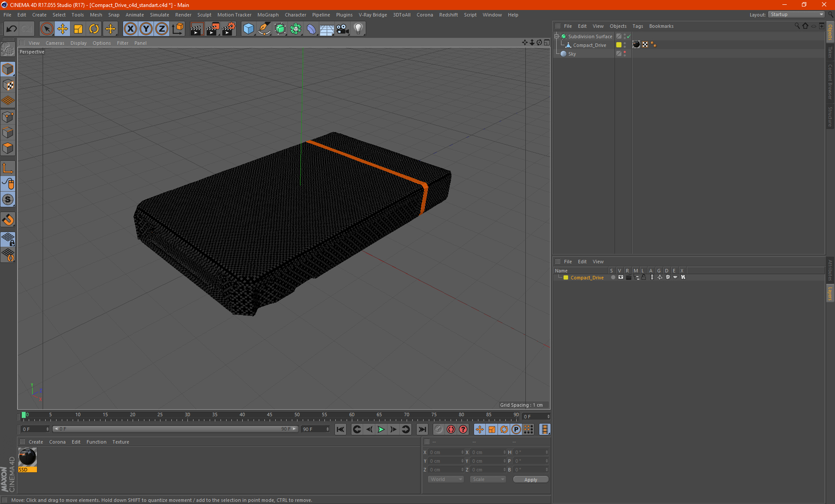Select Compact_Drive object in Object Manager
The width and height of the screenshot is (835, 504).
click(589, 45)
